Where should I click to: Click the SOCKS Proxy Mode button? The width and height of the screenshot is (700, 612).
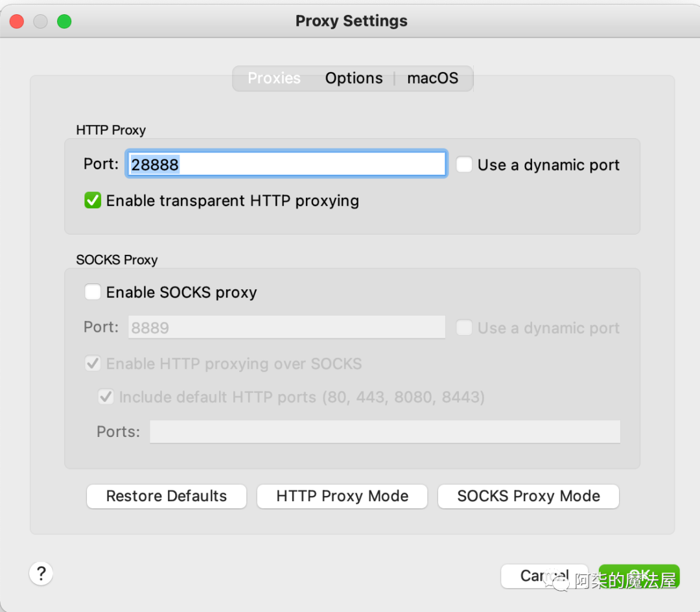528,497
